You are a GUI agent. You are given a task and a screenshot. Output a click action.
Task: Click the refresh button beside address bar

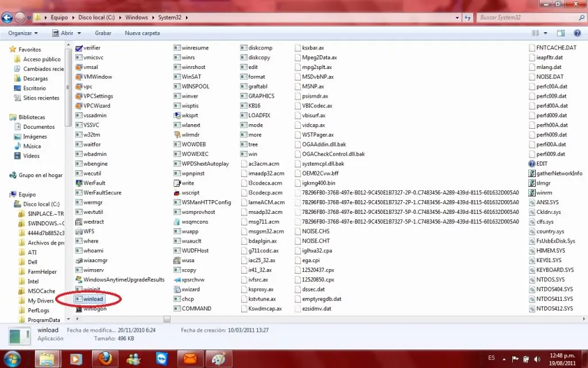pos(467,17)
